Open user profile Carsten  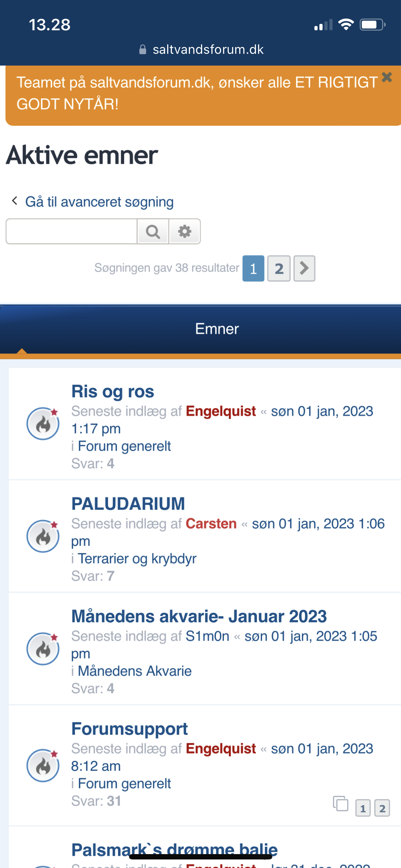point(211,524)
